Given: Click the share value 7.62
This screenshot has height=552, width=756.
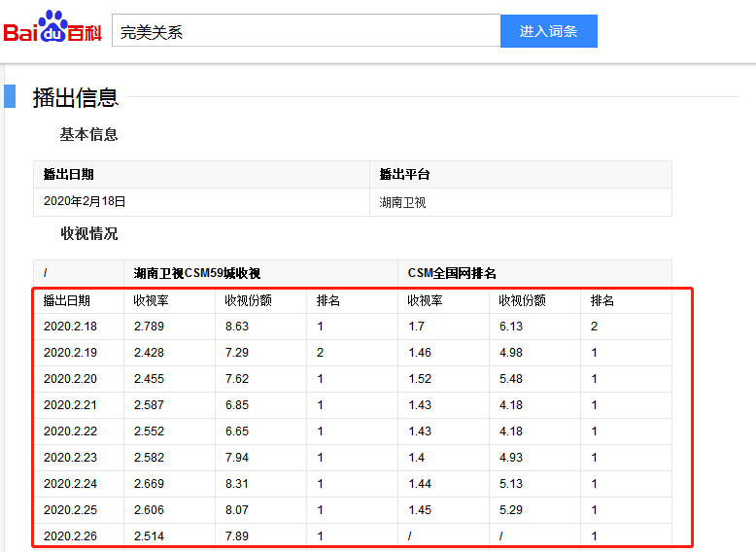Looking at the screenshot, I should click(237, 379).
